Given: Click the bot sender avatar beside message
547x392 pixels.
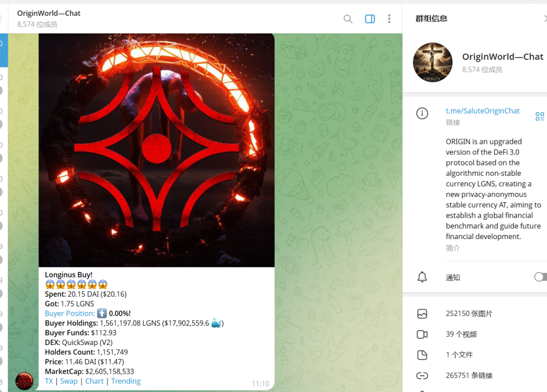Looking at the screenshot, I should pos(24,381).
